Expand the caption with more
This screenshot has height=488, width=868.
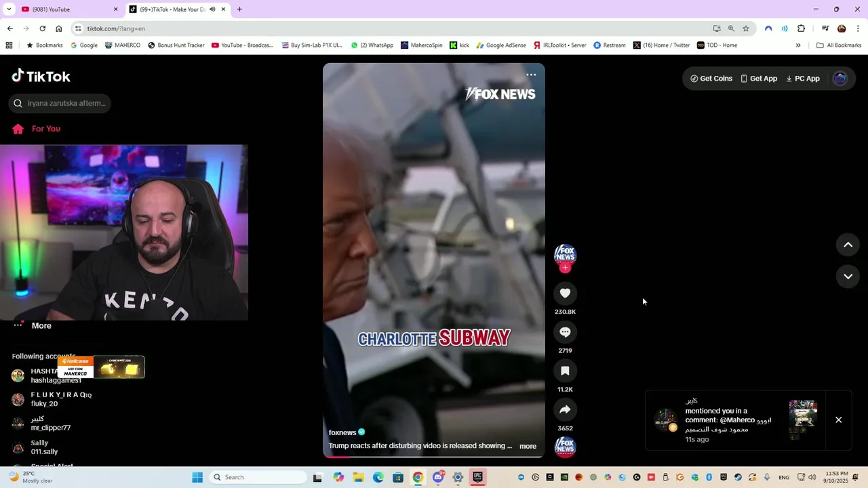(x=528, y=446)
